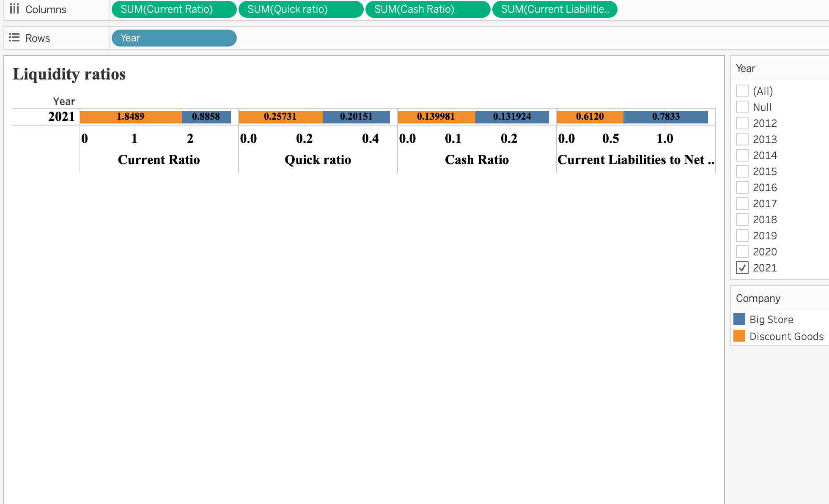Image resolution: width=829 pixels, height=504 pixels.
Task: Click the 2021 row header
Action: [61, 117]
